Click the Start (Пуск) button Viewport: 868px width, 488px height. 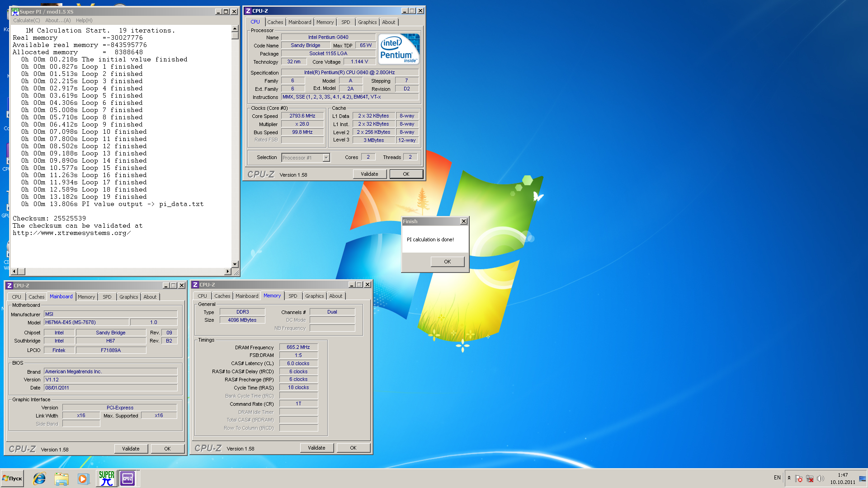pos(12,479)
